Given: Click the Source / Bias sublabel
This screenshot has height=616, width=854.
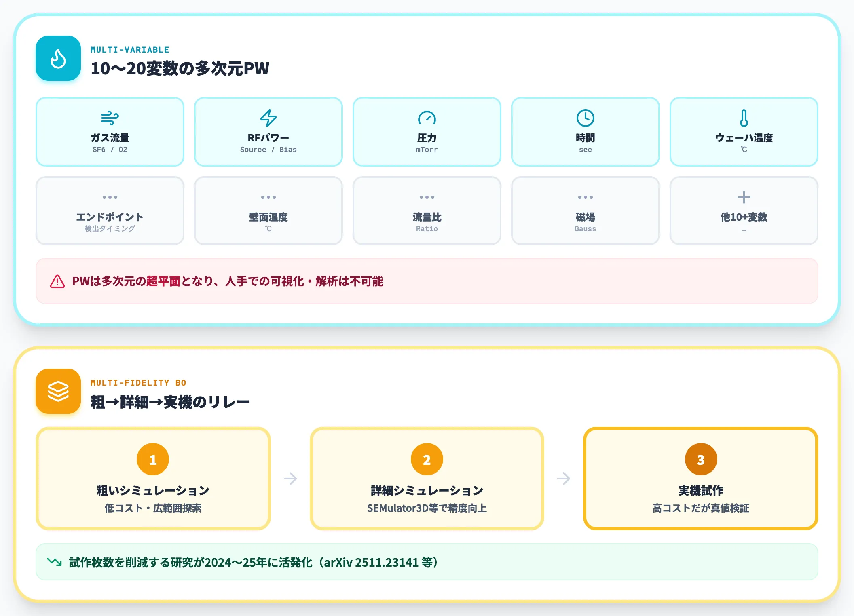Looking at the screenshot, I should pos(268,150).
